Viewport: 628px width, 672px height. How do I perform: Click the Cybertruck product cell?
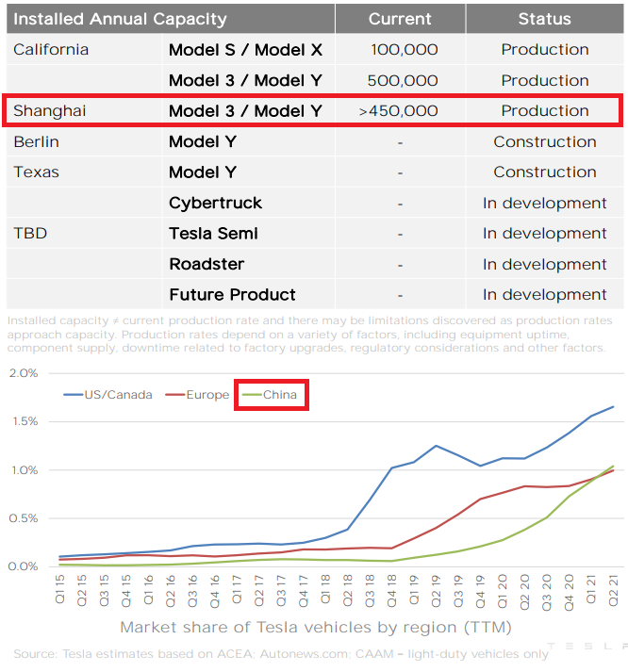(215, 204)
